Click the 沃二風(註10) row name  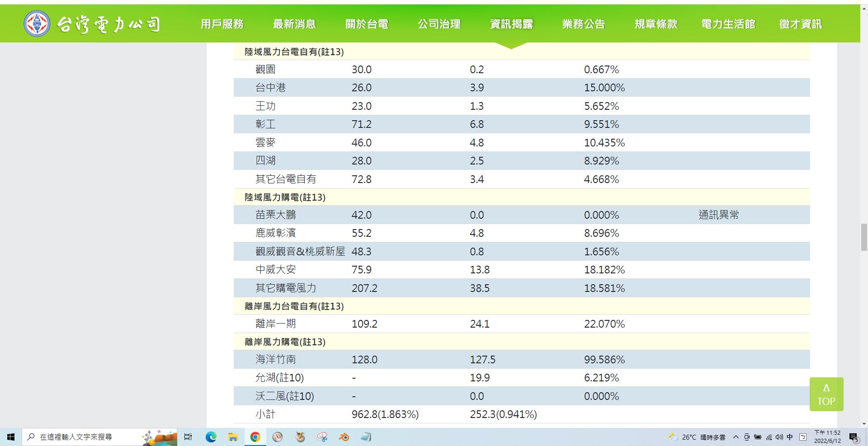point(285,396)
